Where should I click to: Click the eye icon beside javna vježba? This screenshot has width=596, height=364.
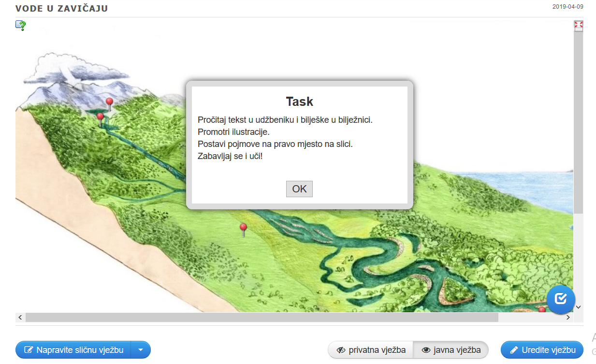(426, 350)
